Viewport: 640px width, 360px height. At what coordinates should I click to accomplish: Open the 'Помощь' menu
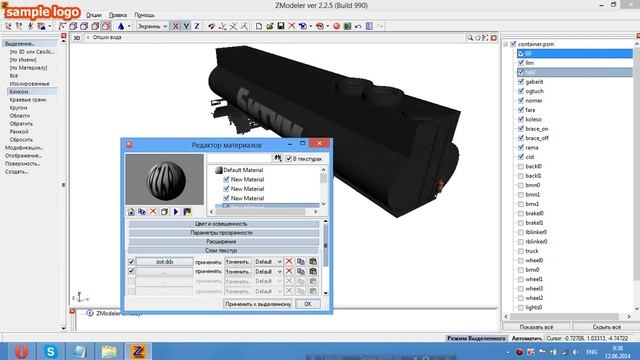point(144,15)
